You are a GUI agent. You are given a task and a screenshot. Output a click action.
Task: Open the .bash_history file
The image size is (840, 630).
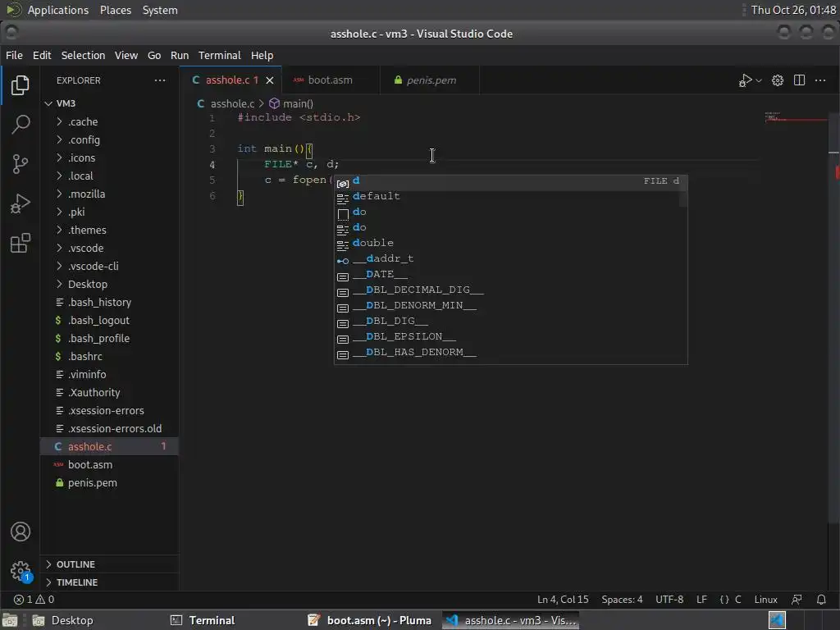pos(109,302)
